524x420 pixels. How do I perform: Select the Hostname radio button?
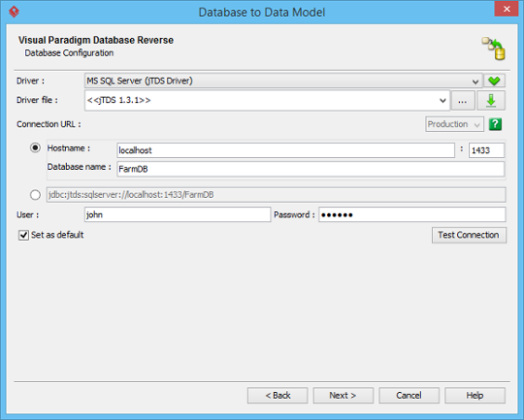click(x=35, y=147)
